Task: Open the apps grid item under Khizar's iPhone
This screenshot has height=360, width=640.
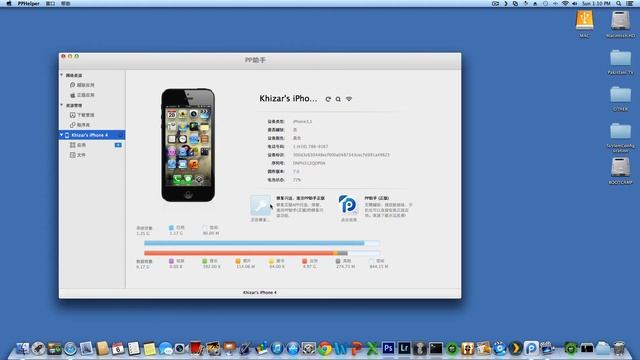Action: tap(78, 145)
